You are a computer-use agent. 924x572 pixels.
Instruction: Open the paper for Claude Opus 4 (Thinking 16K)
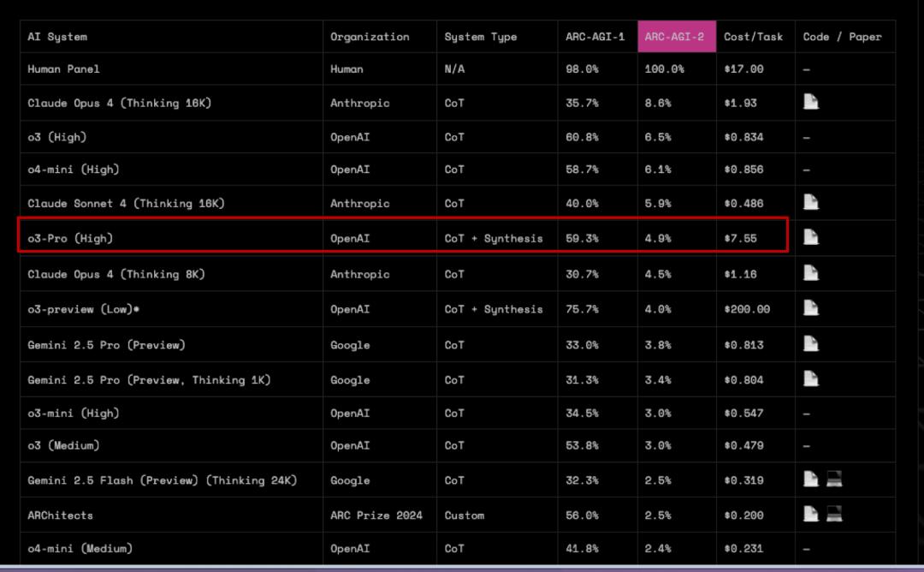click(x=811, y=102)
